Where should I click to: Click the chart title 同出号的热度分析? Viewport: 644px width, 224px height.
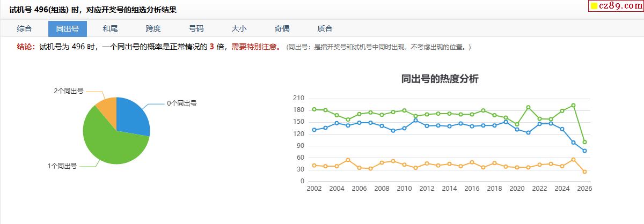click(x=440, y=79)
